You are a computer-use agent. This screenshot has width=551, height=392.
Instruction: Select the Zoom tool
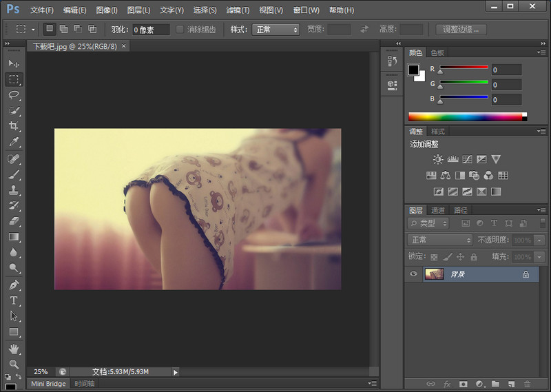14,363
